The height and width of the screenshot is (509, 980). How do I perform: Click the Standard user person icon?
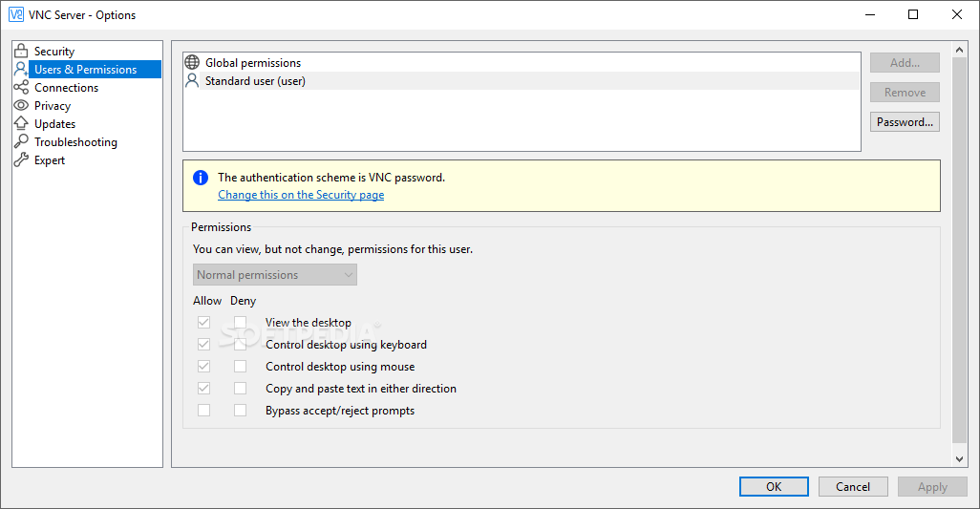[192, 81]
